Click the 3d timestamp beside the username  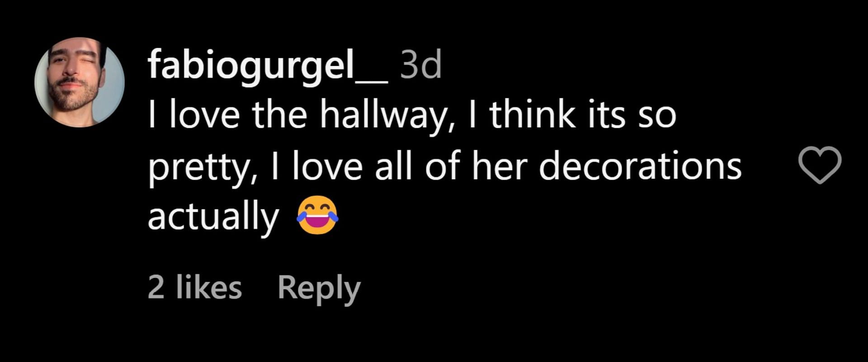421,65
